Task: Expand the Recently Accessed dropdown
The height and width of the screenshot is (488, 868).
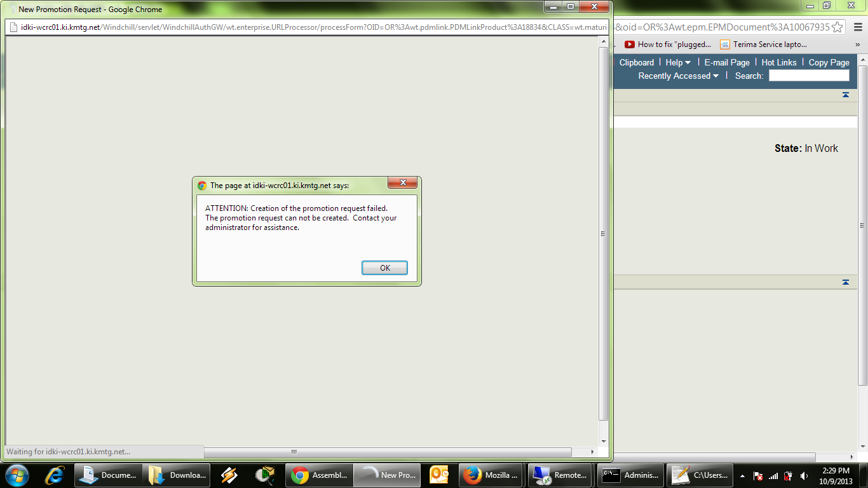Action: pos(679,76)
